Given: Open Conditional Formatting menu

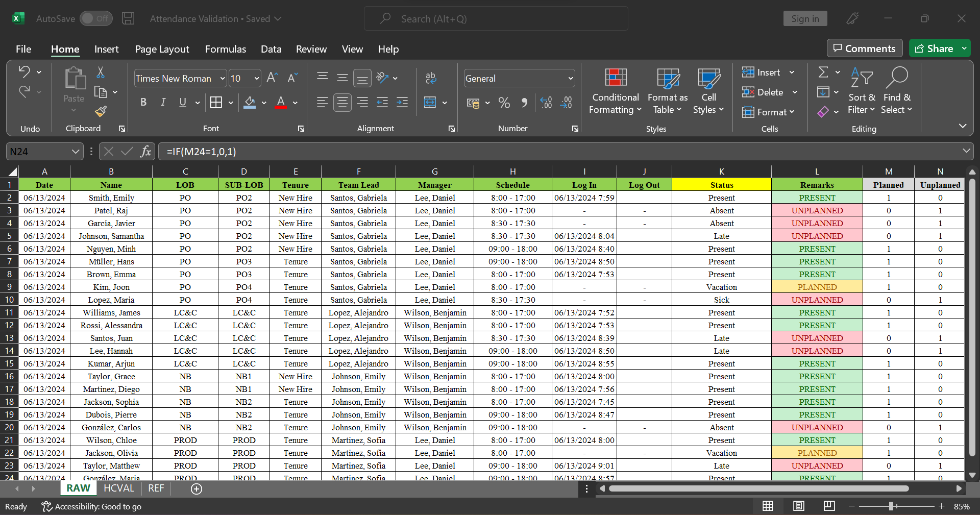Looking at the screenshot, I should tap(615, 91).
